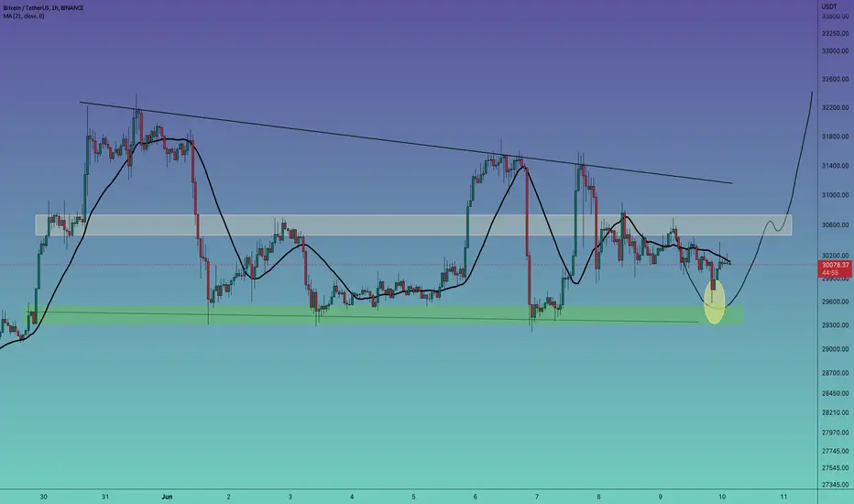Click the 32200.00 price axis value
The width and height of the screenshot is (854, 504).
[835, 108]
